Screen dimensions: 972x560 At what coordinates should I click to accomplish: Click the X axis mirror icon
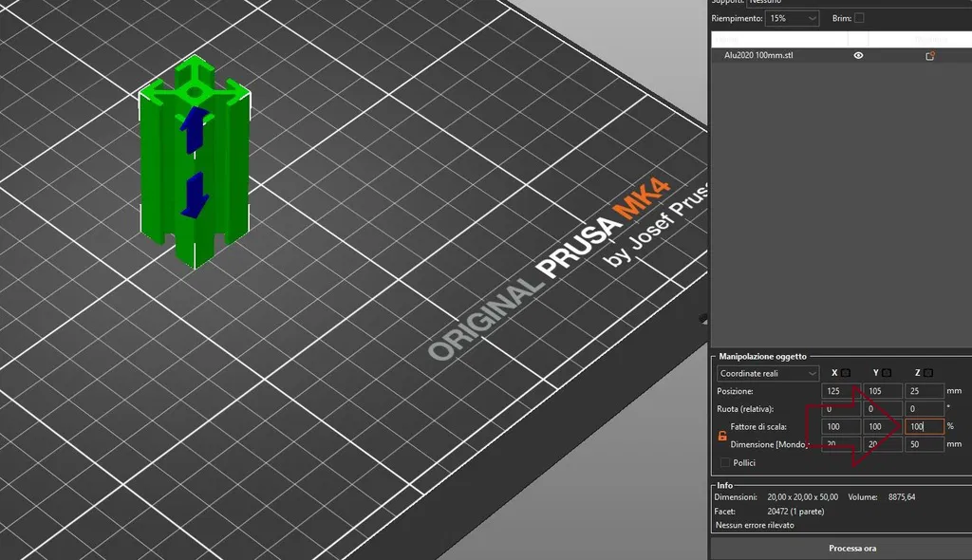pyautogui.click(x=846, y=373)
